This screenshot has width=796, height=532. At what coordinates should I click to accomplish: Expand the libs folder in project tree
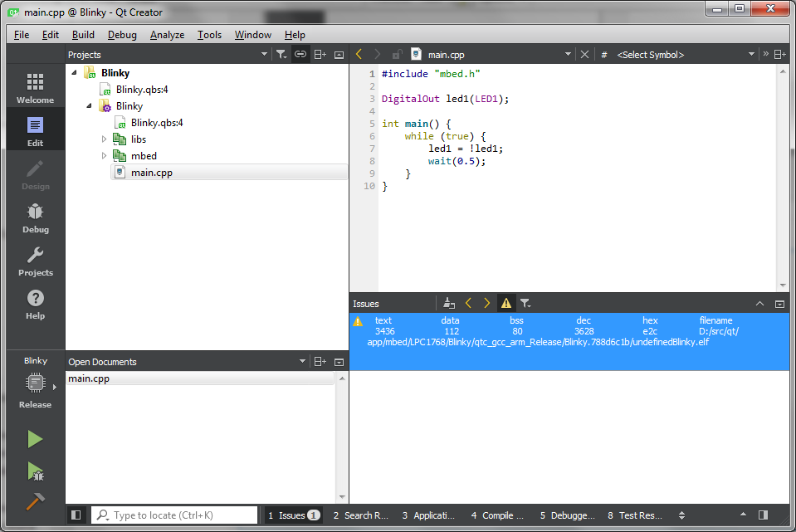pos(103,139)
